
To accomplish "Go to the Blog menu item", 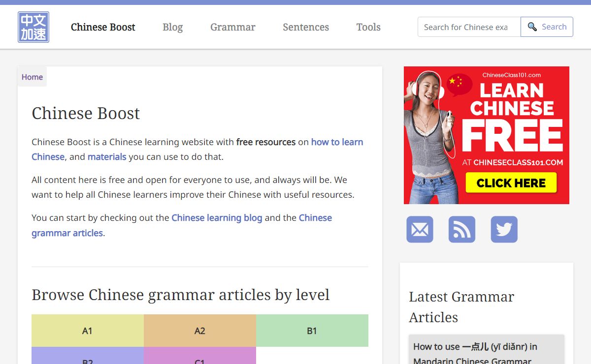I will pos(172,27).
